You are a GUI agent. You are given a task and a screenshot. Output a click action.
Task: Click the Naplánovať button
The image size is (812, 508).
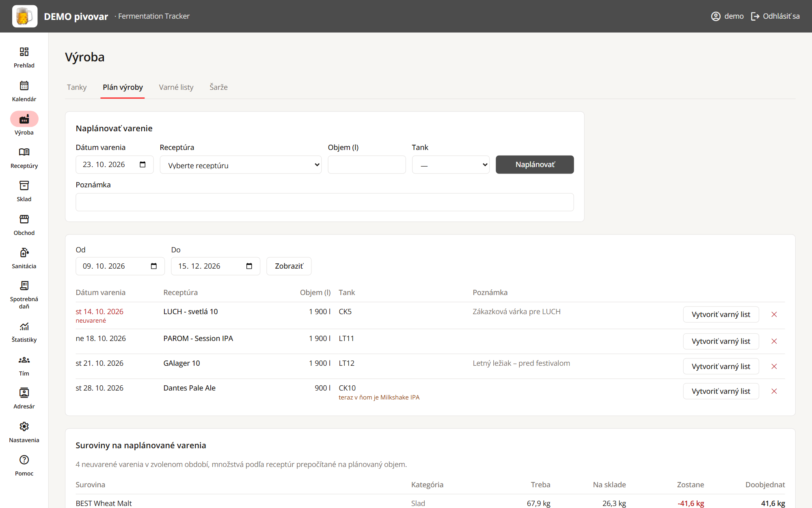535,165
